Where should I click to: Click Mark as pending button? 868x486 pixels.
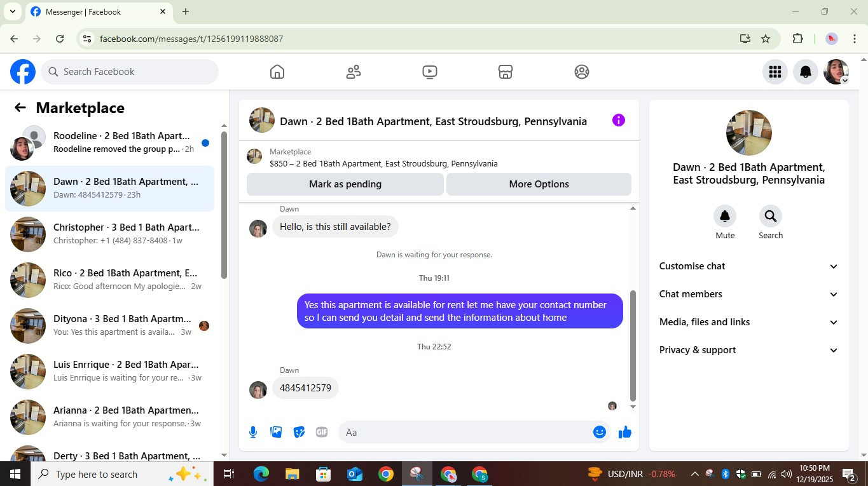pos(345,184)
